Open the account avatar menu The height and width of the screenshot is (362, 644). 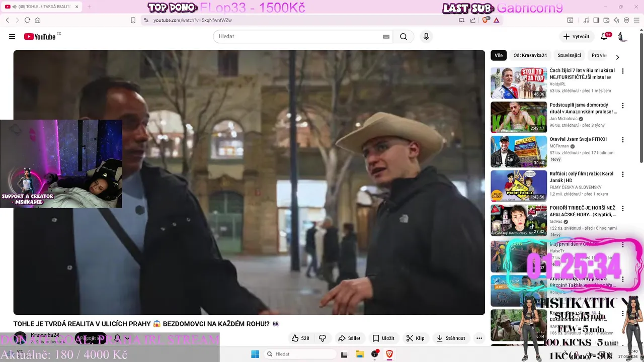coord(622,37)
